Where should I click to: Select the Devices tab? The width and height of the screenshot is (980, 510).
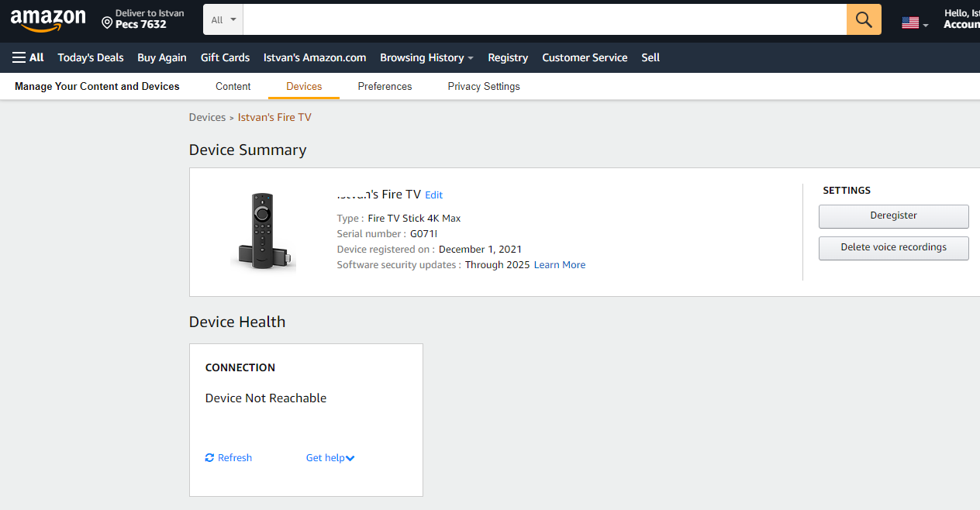tap(304, 86)
